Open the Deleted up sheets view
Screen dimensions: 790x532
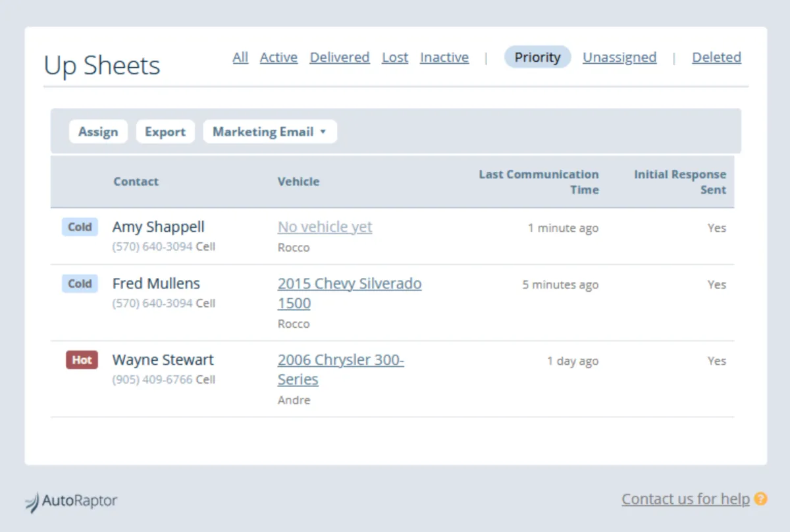[x=716, y=57]
